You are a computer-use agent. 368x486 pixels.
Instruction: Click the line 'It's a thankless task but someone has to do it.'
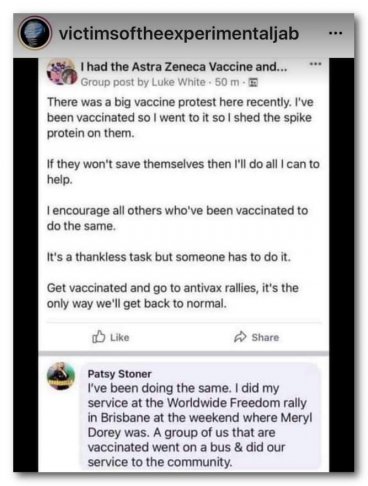tap(169, 257)
